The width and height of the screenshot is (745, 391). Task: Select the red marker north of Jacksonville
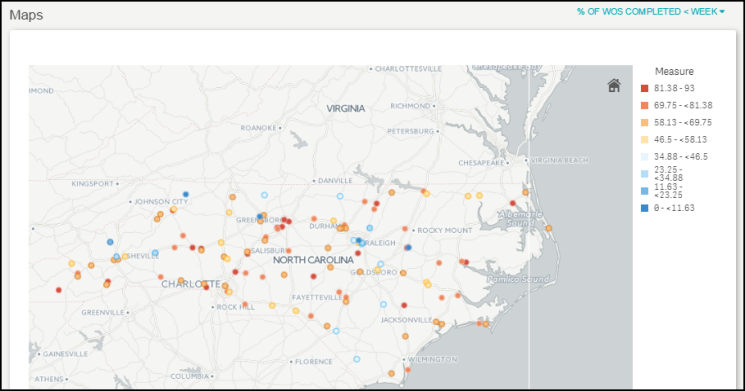[x=404, y=305]
